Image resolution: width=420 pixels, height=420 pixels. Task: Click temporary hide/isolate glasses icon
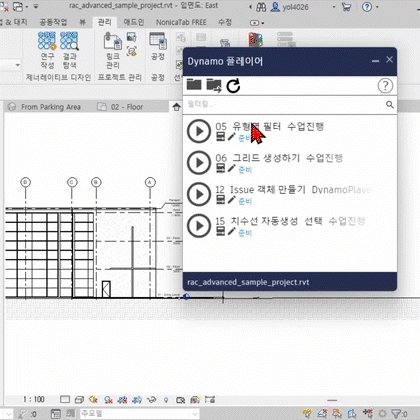coord(152,399)
